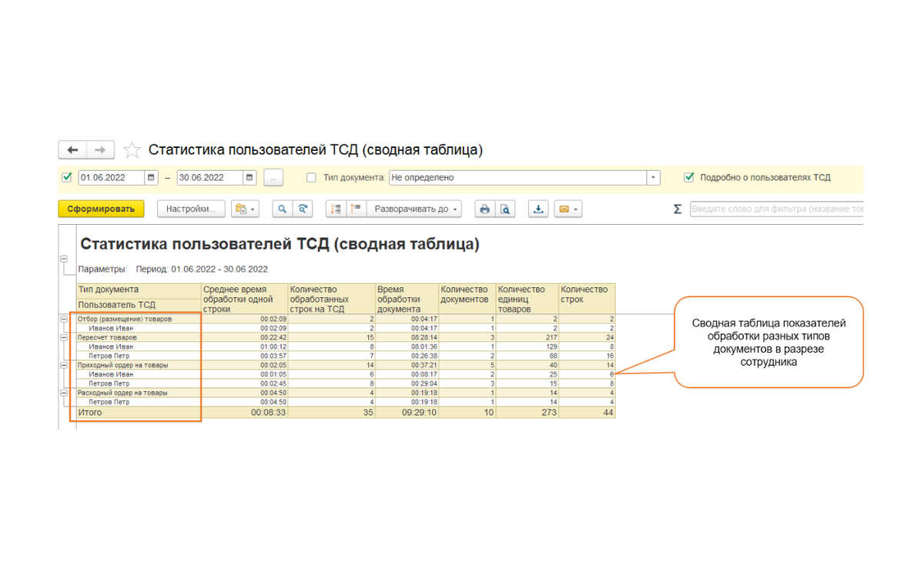
Task: Select the value 217 in Пересчет товаров row
Action: 551,337
